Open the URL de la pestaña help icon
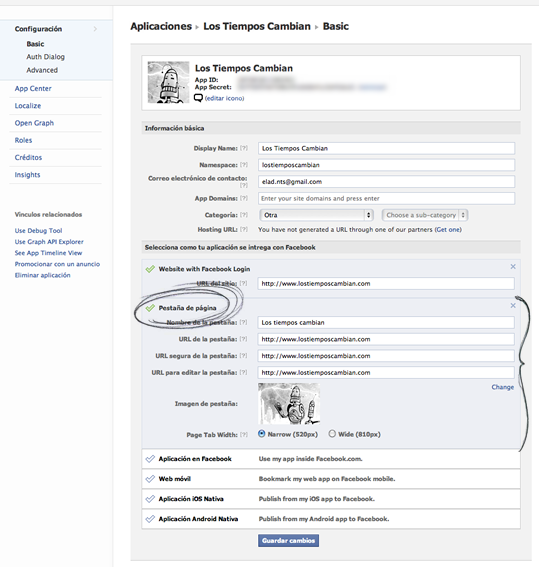The image size is (539, 567). (244, 339)
